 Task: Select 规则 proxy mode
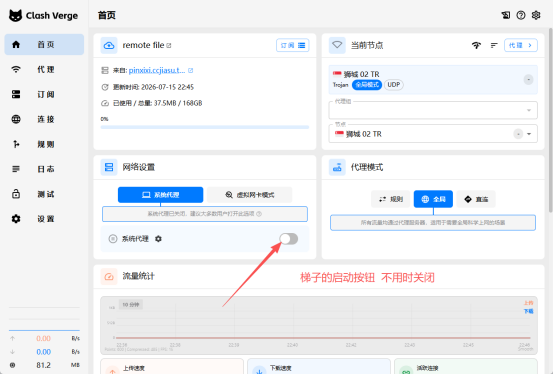(x=391, y=199)
